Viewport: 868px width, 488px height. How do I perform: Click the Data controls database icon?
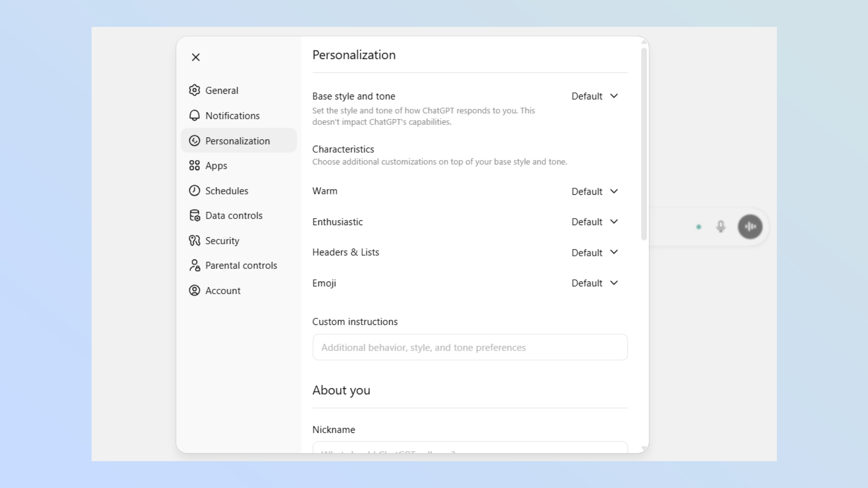[194, 216]
